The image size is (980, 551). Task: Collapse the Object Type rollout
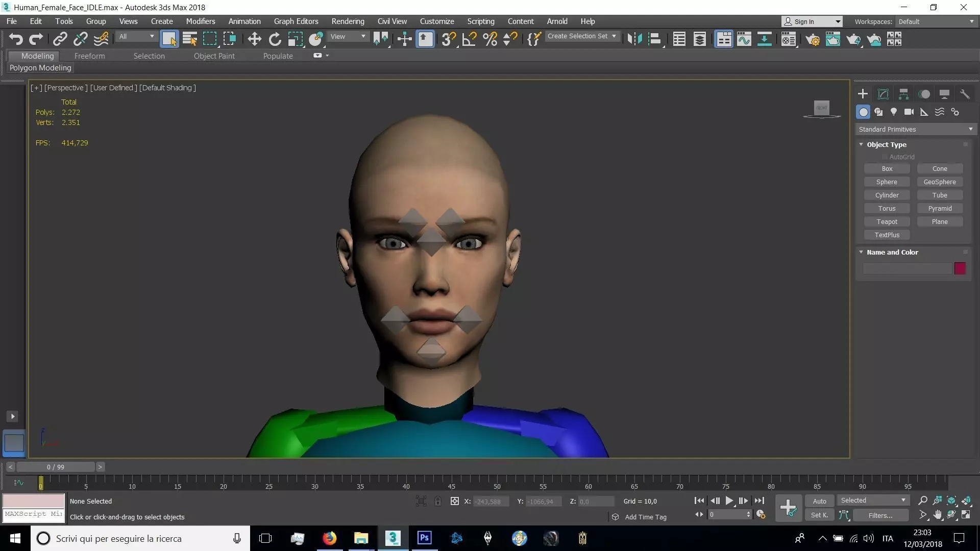tap(861, 144)
